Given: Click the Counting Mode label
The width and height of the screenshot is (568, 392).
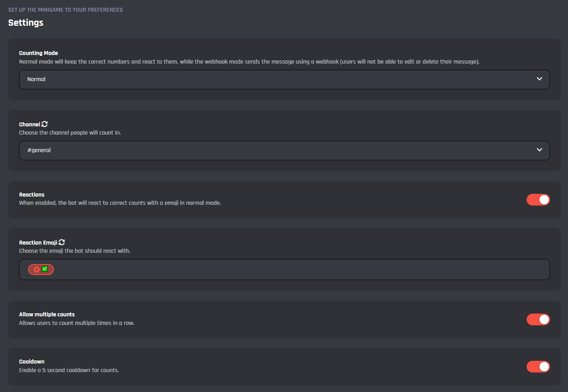Looking at the screenshot, I should coord(39,53).
